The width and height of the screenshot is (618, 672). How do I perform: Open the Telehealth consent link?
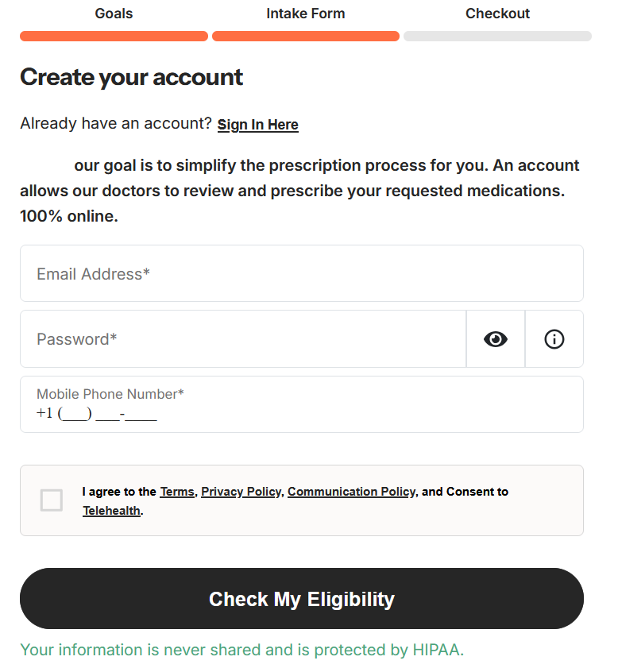(111, 511)
